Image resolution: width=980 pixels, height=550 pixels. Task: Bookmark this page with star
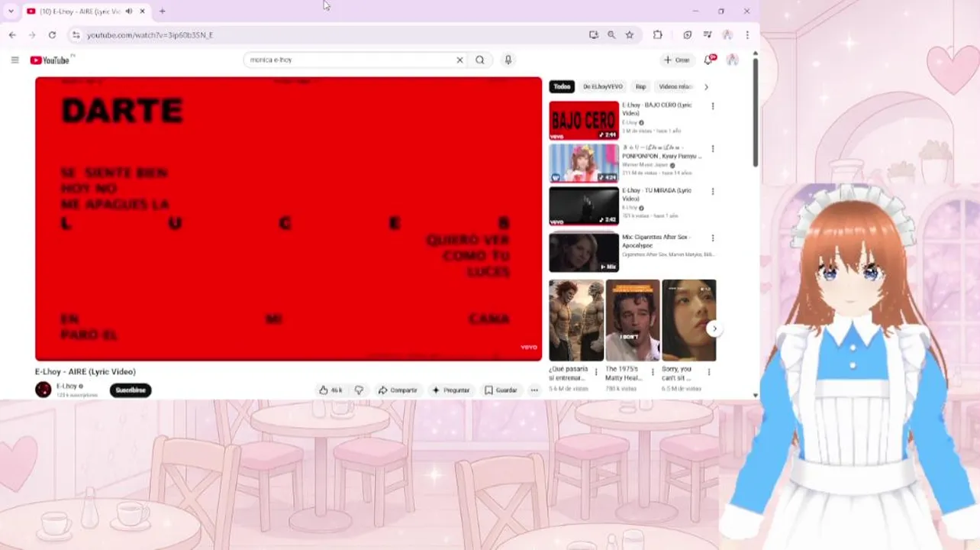coord(630,35)
